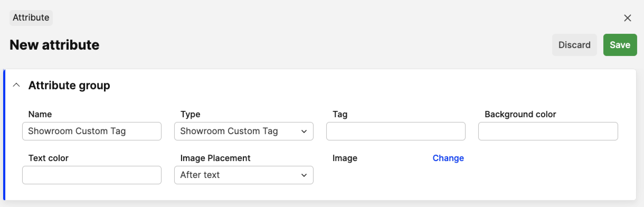Close the New attribute panel
Screen dimensions: 644x207
[627, 18]
